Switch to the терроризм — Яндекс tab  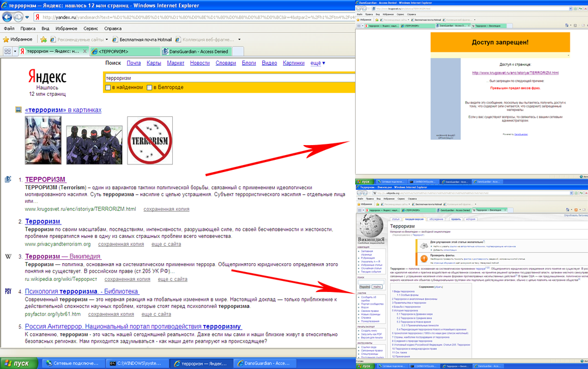click(x=53, y=51)
